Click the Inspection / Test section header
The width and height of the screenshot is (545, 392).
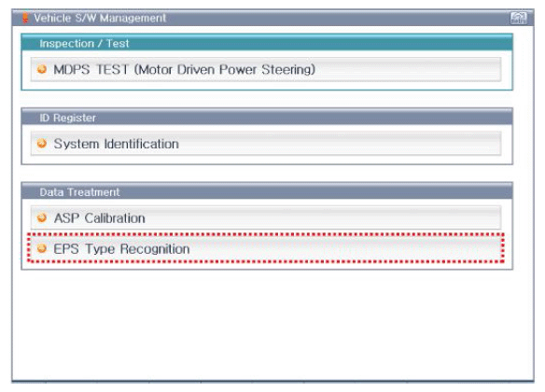point(267,43)
